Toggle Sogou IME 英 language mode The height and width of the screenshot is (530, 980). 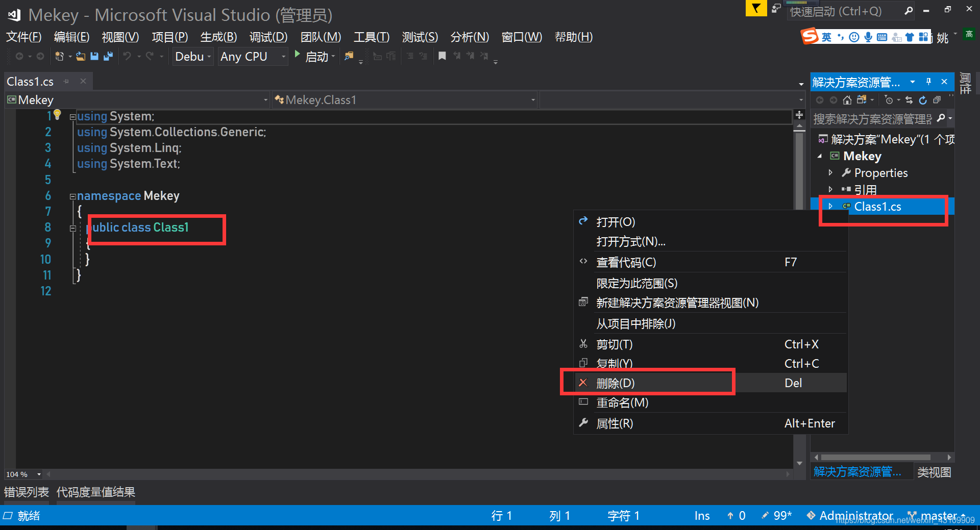coord(826,37)
